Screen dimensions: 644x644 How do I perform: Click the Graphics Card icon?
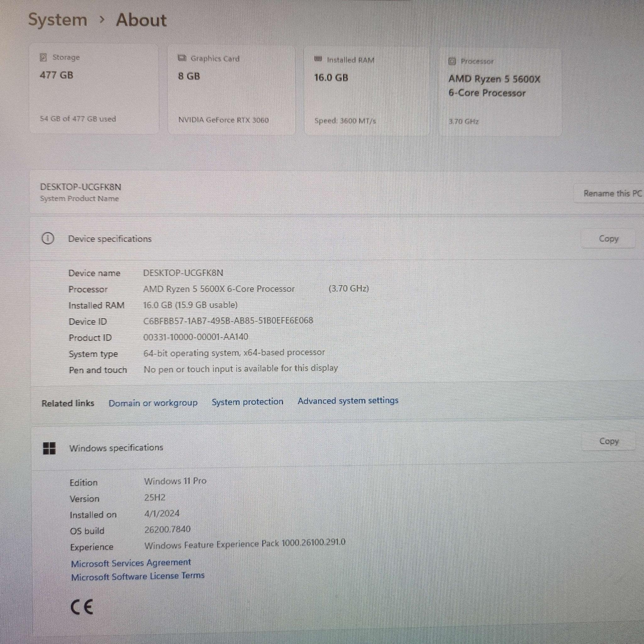tap(182, 58)
